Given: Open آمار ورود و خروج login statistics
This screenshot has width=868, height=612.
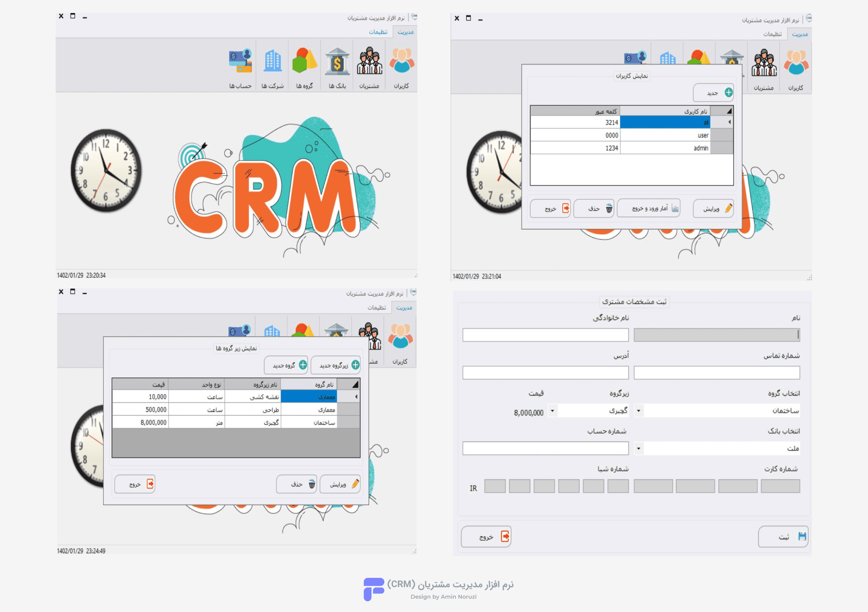Looking at the screenshot, I should tap(649, 209).
